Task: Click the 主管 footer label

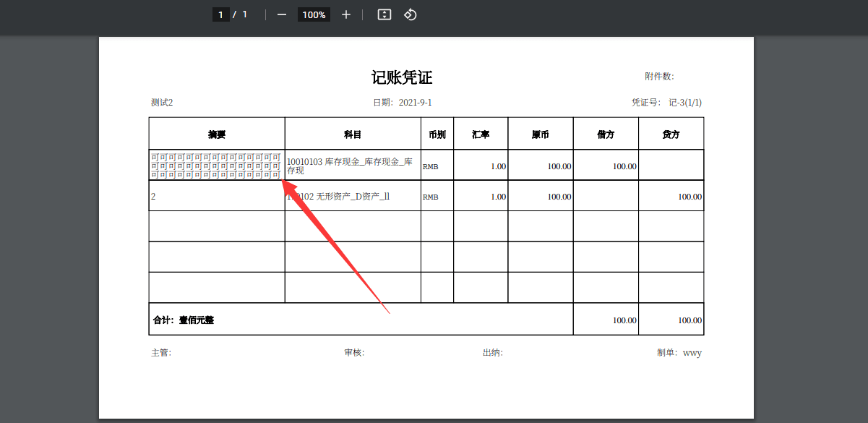Action: (x=161, y=353)
